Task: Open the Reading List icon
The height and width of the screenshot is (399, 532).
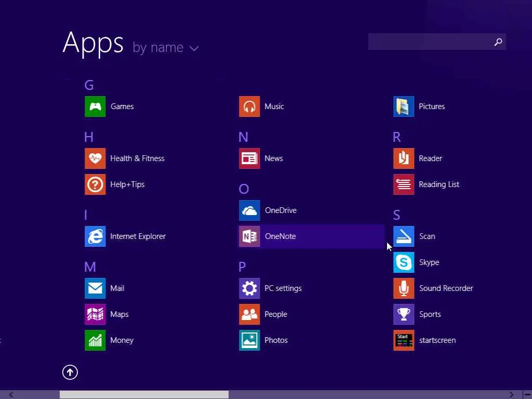Action: 404,184
